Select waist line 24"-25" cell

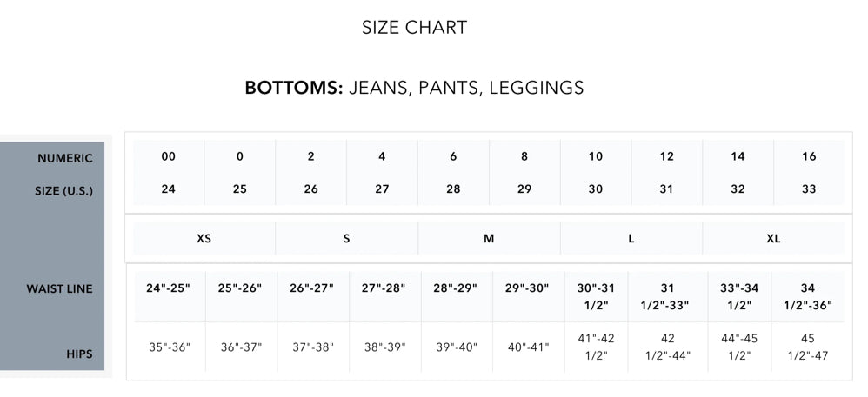point(168,297)
